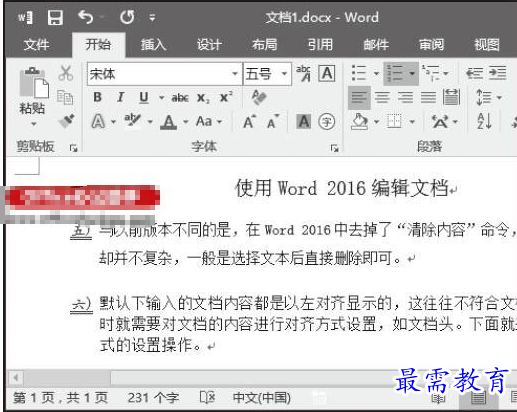The image size is (517, 412).
Task: Apply text highlight color
Action: tap(132, 120)
